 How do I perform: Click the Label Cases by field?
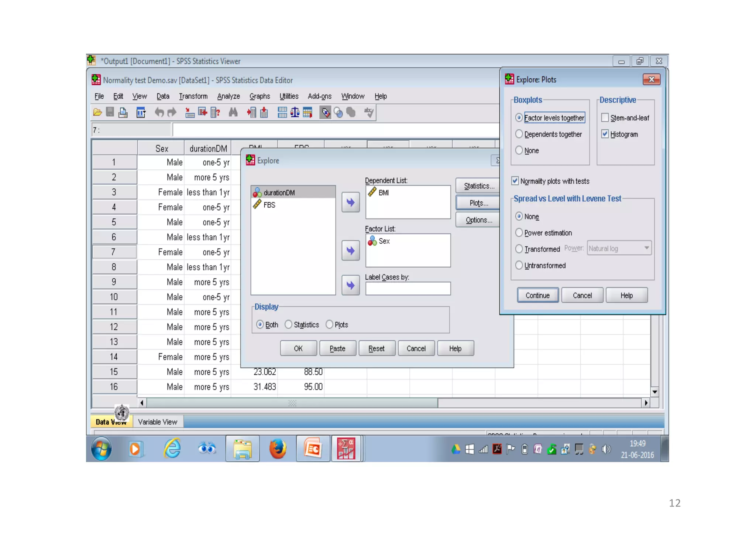pos(408,289)
